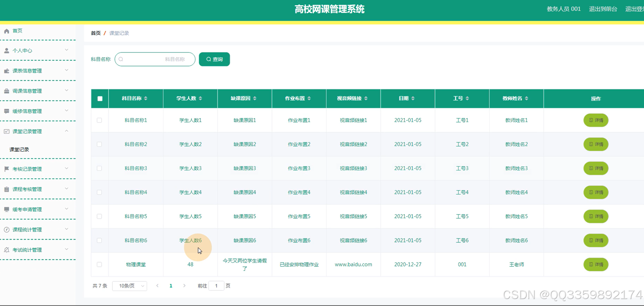Expand 考核记录管理 menu chevron
The height and width of the screenshot is (306, 644).
pos(66,168)
